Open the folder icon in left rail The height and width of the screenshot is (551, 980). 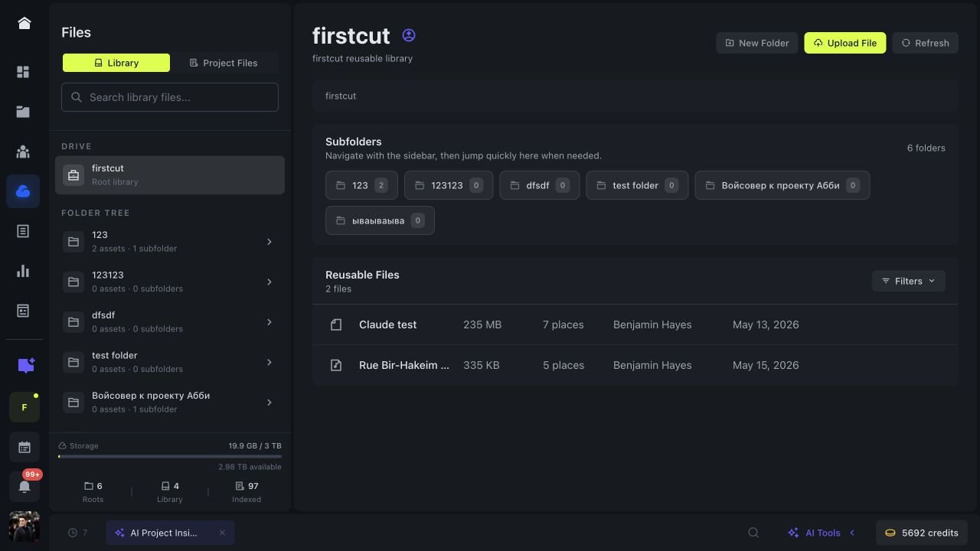point(23,112)
